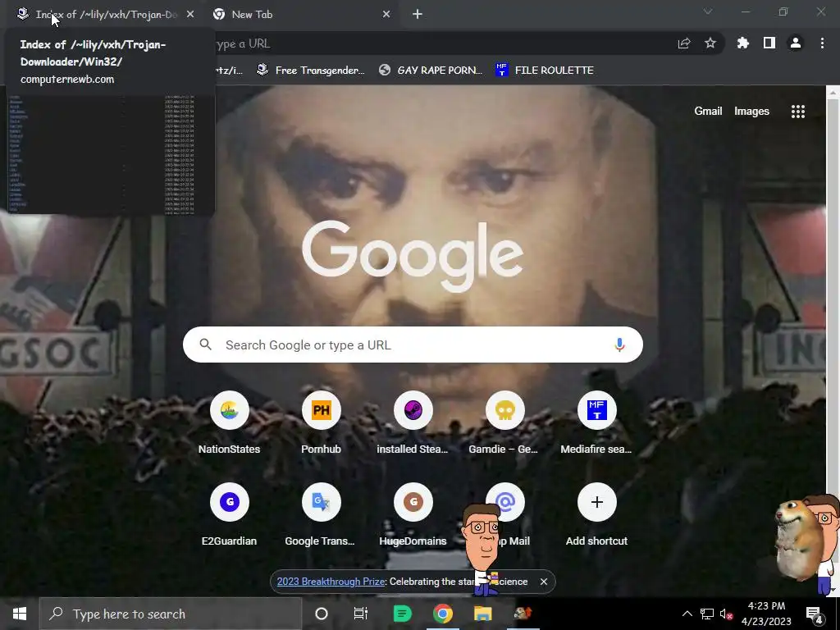Open Windows Start menu

20,614
